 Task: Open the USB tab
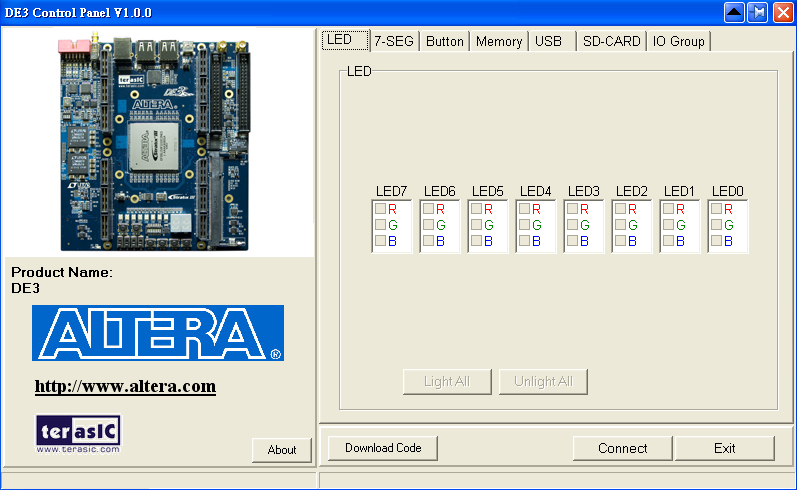coord(552,41)
